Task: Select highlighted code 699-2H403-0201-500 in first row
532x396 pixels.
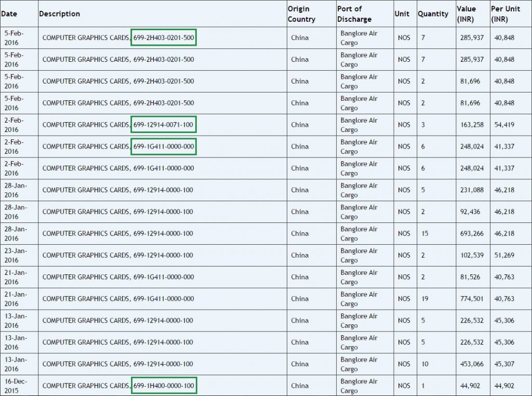Action: coord(164,37)
